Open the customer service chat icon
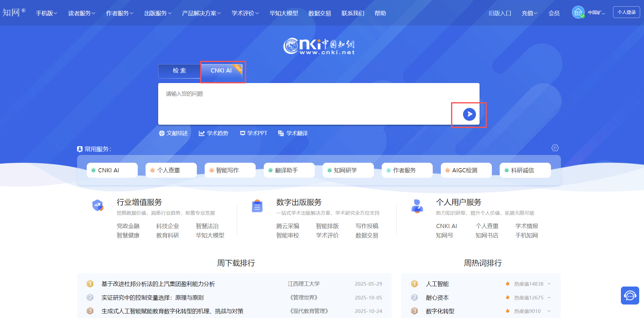Viewport: 644px width, 318px height. 630,296
